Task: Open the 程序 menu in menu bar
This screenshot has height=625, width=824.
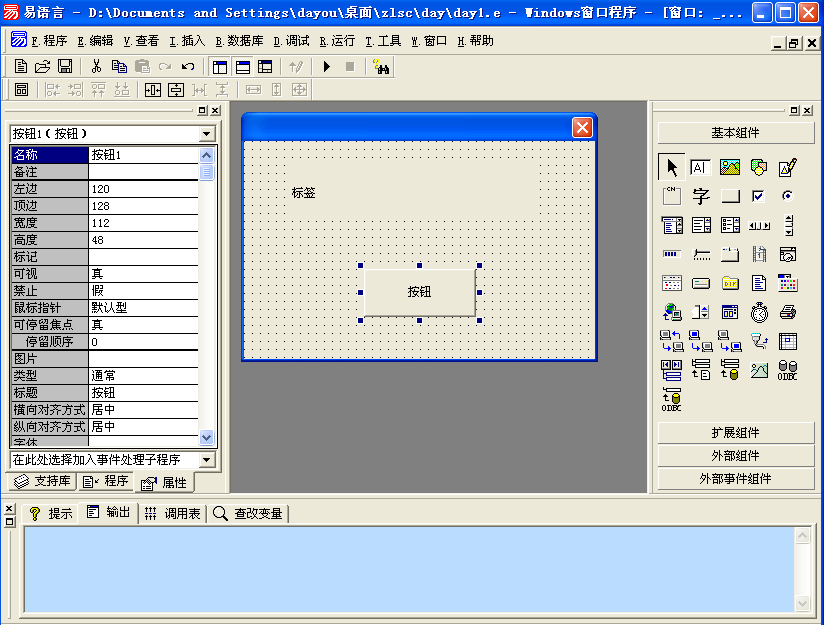Action: pos(49,41)
